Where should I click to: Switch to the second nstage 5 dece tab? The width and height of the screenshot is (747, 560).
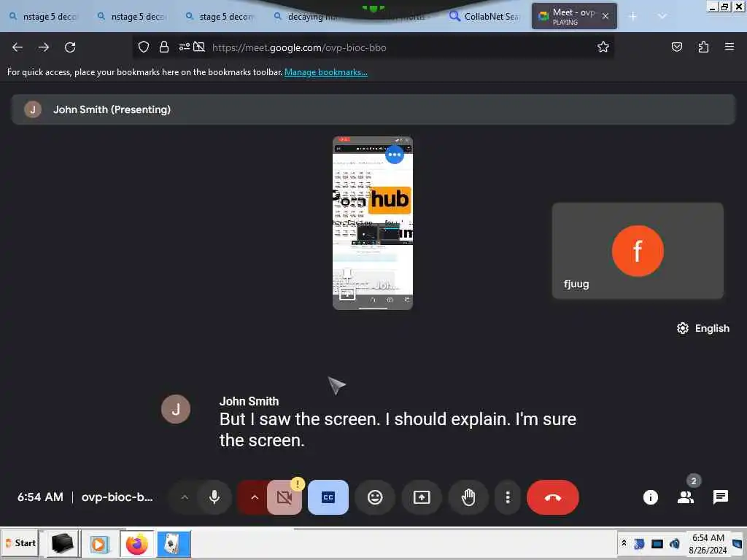pos(131,17)
